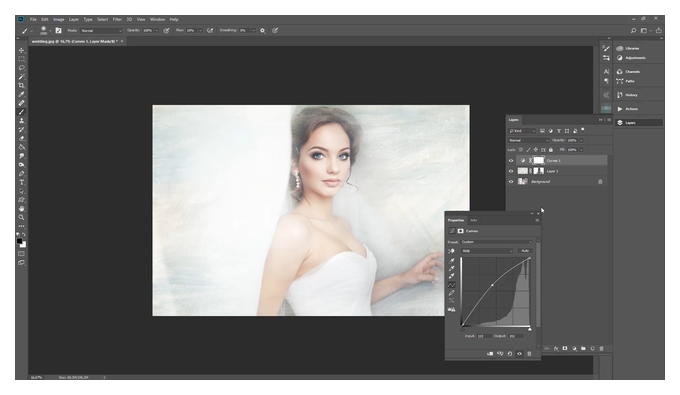Select the Zoom tool in the toolbar
Image resolution: width=680 pixels, height=395 pixels.
(x=21, y=217)
